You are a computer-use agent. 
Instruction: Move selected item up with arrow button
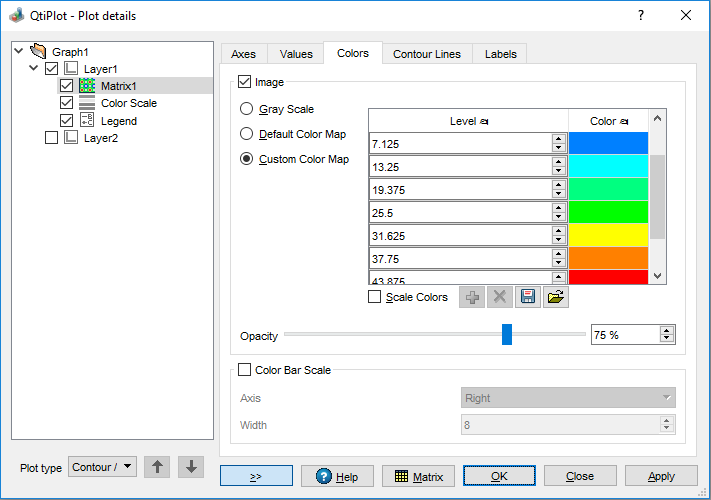coord(157,467)
